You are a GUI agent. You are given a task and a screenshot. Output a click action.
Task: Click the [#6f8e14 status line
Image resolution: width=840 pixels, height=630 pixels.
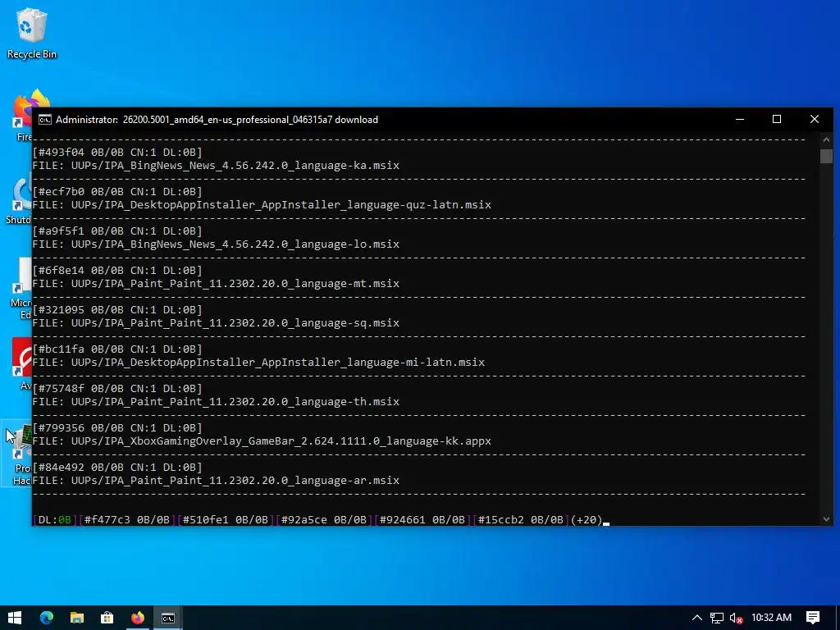pyautogui.click(x=117, y=271)
